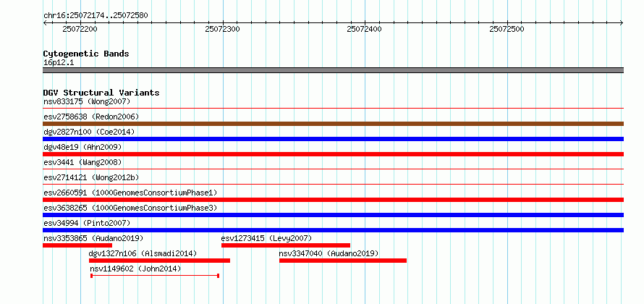
Task: Select the nsv1149602 thin bracketed variant line
Action: point(155,276)
